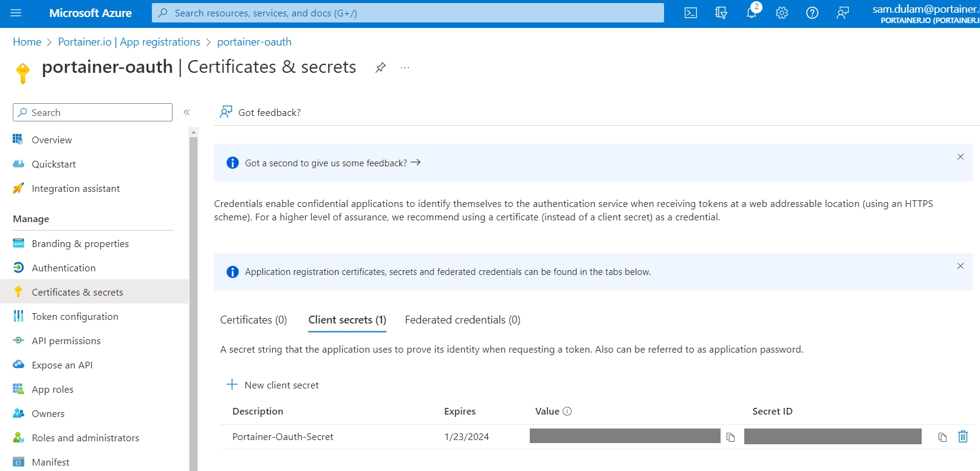The image size is (980, 471).
Task: Switch to the Federated credentials (0) tab
Action: pos(462,320)
